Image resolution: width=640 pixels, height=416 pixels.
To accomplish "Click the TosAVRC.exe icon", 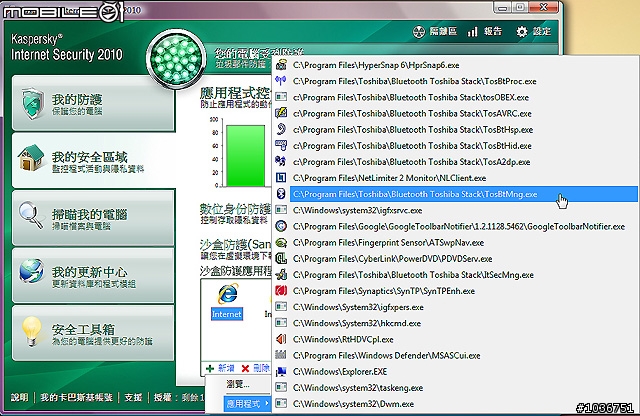I will (281, 113).
